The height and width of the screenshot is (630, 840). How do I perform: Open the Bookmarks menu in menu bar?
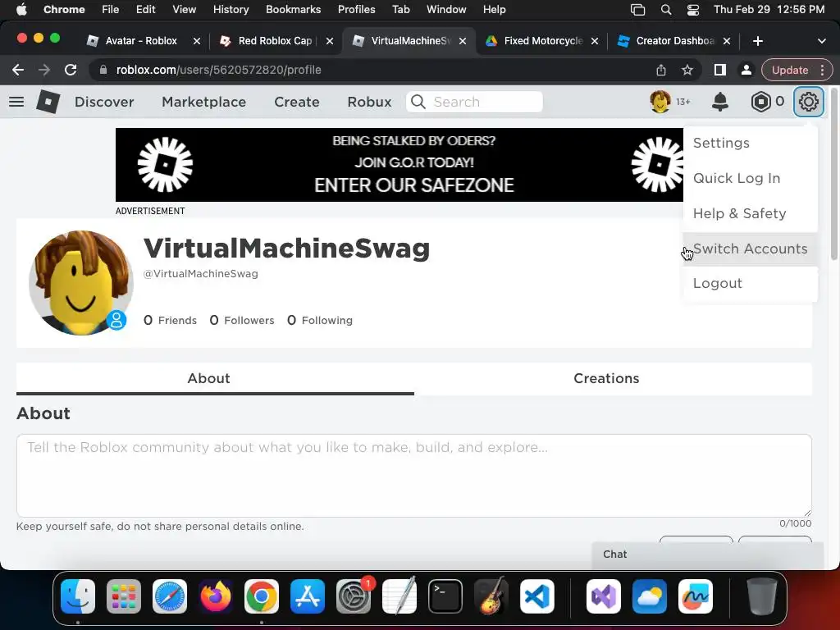(294, 10)
